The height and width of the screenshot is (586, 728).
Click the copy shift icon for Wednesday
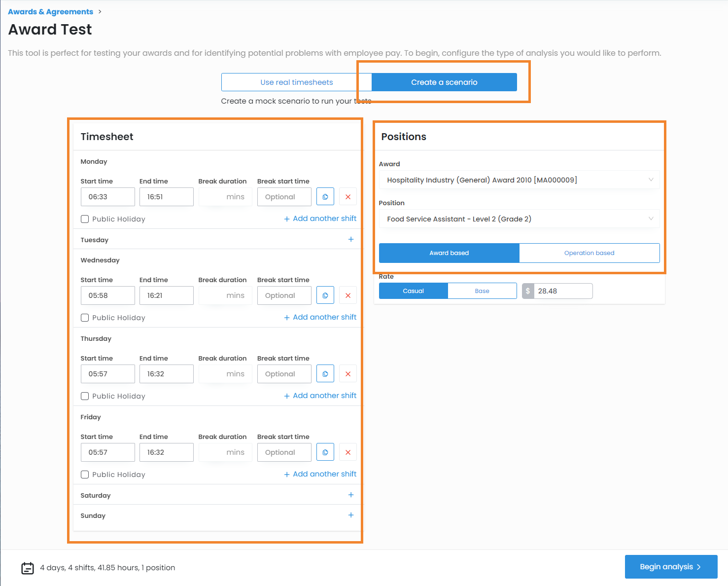pos(325,295)
